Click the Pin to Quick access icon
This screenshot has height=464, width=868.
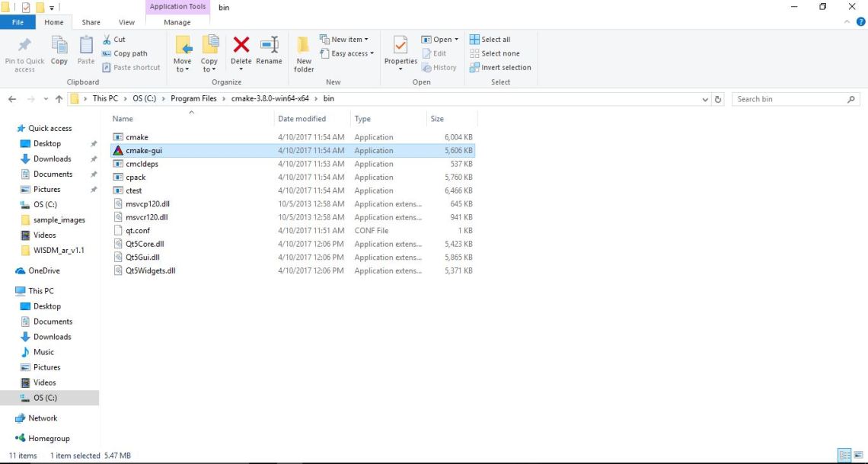[x=24, y=46]
